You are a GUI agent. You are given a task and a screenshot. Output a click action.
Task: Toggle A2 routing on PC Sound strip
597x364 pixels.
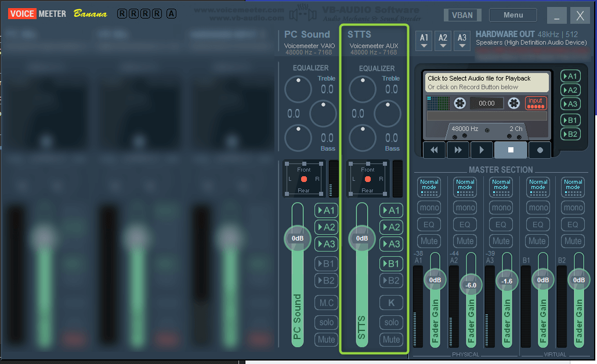[326, 227]
